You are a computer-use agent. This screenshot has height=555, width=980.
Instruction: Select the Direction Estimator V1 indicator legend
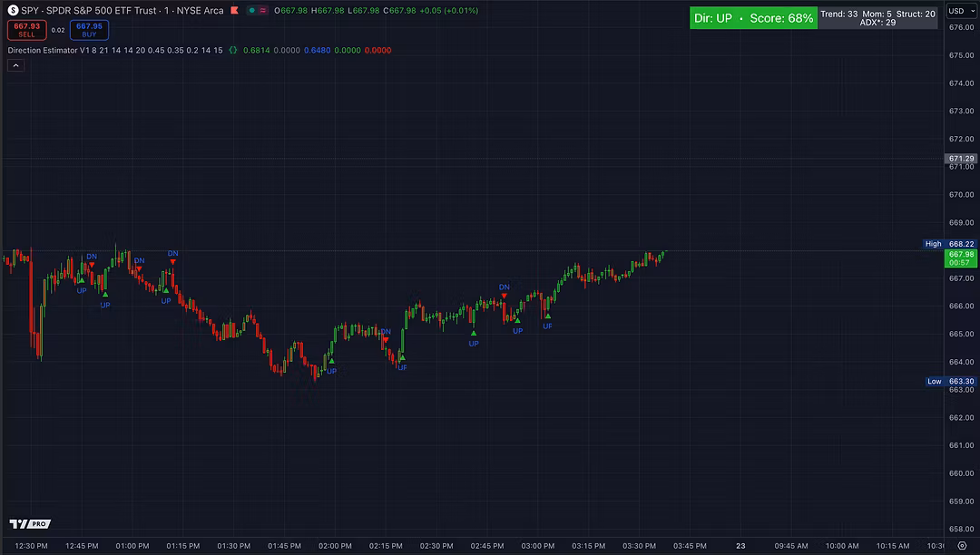tap(114, 51)
